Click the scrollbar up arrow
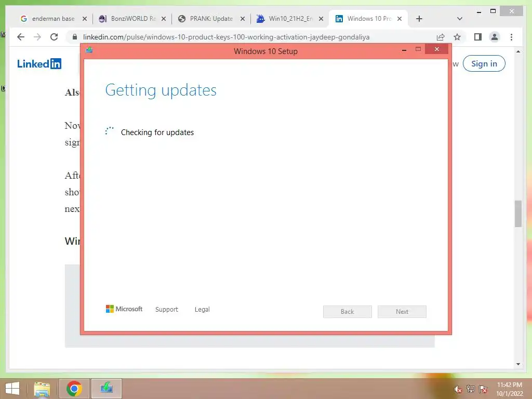The image size is (532, 399). (518, 51)
